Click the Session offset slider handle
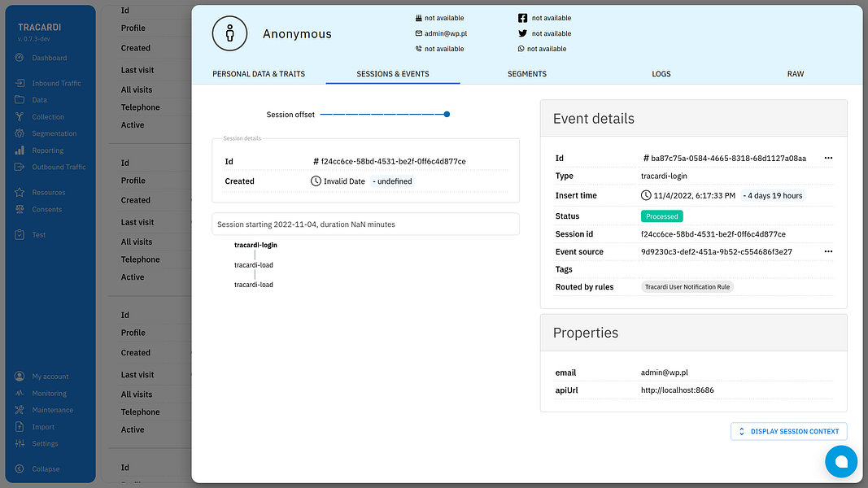868x488 pixels. (447, 115)
